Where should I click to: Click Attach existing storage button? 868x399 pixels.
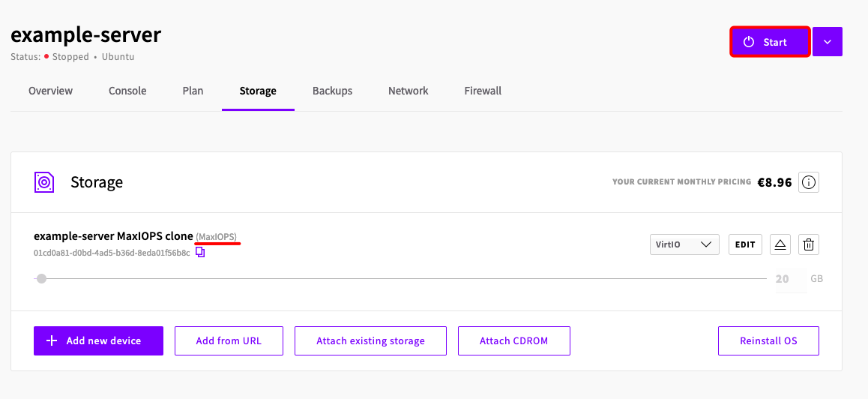tap(370, 340)
